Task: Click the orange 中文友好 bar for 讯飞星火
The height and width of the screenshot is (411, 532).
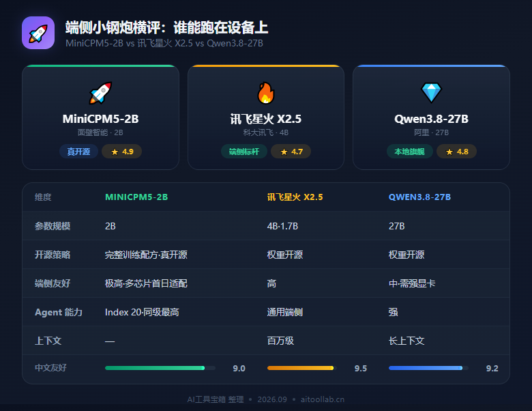Action: 300,368
